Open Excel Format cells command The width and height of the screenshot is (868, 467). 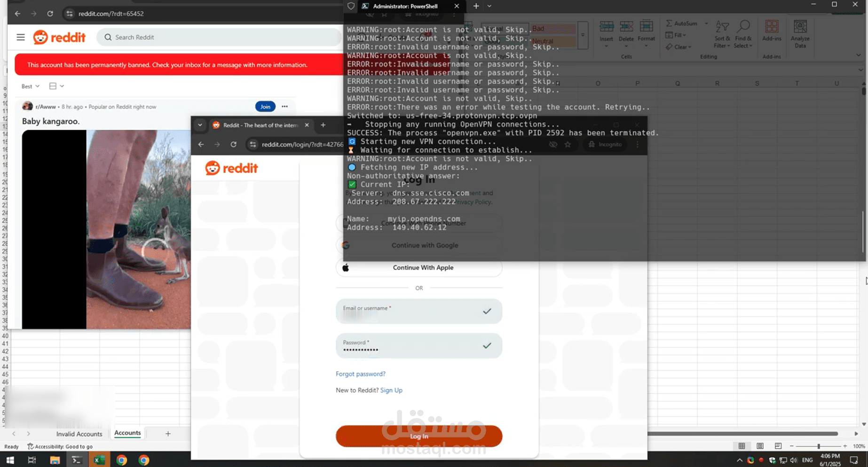click(x=646, y=34)
